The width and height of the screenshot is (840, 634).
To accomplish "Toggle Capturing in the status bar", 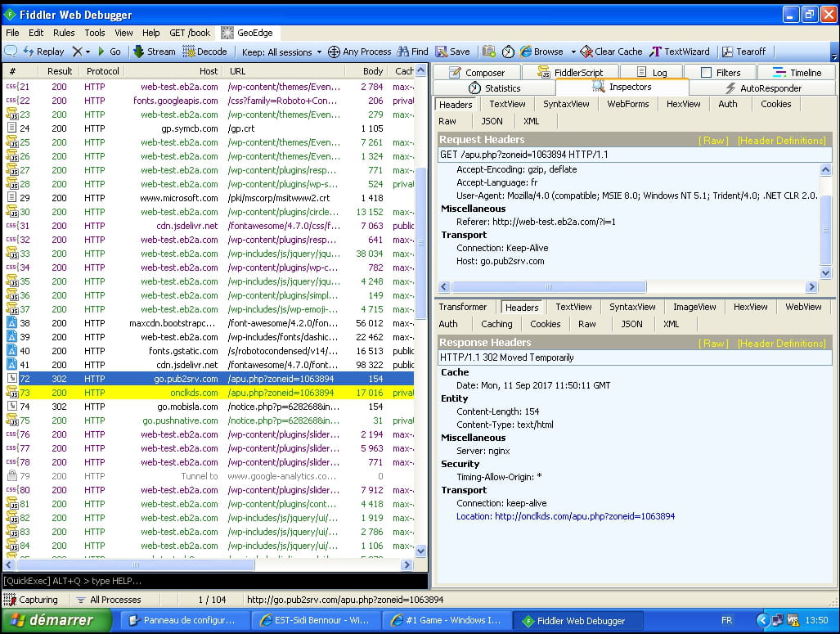I will [31, 600].
